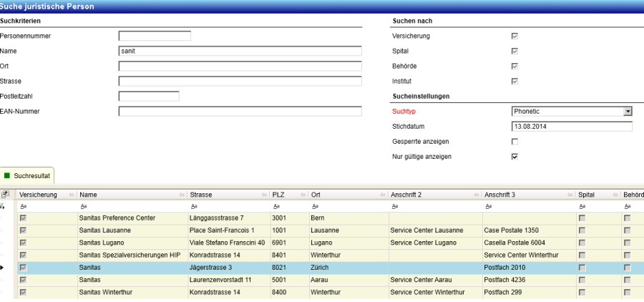Focus the EAN-Nummer input field
Screen dimensions: 644x302
(240, 112)
